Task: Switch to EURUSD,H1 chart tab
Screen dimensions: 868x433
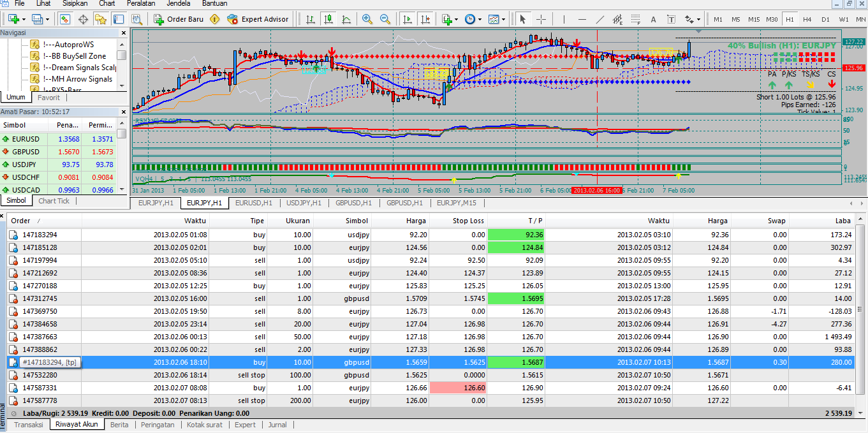Action: (254, 203)
